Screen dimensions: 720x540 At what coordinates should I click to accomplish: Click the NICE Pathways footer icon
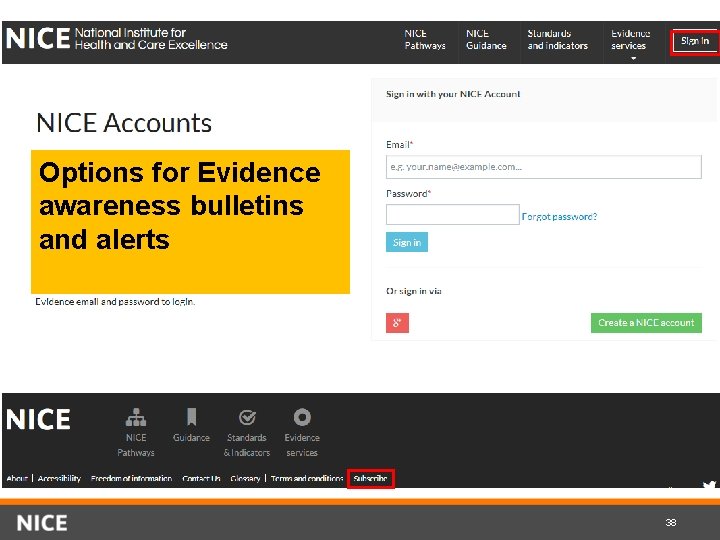tap(136, 432)
